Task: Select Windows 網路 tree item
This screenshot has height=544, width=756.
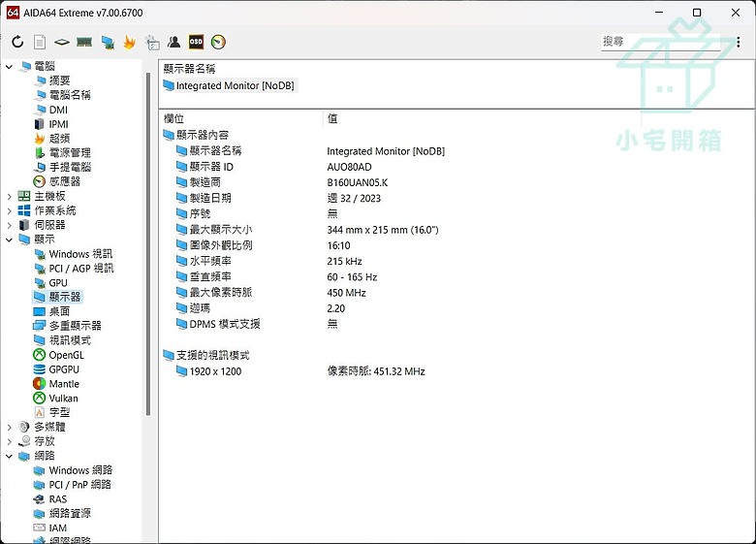Action: pos(73,470)
